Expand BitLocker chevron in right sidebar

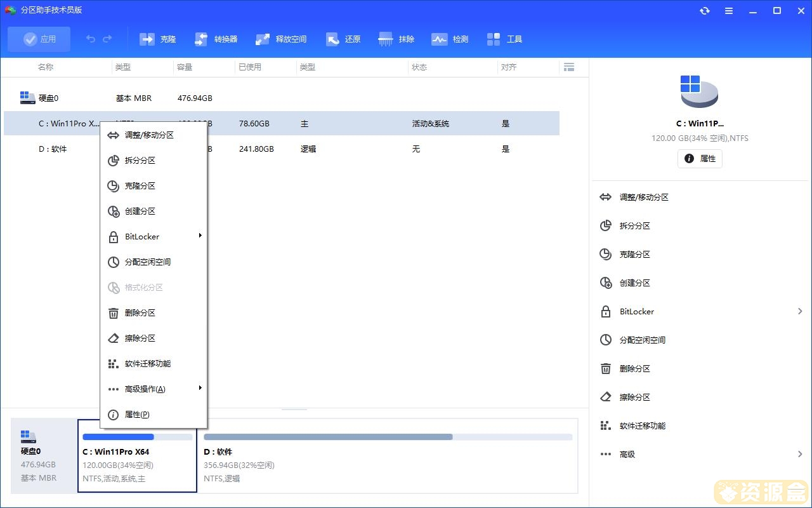point(800,311)
